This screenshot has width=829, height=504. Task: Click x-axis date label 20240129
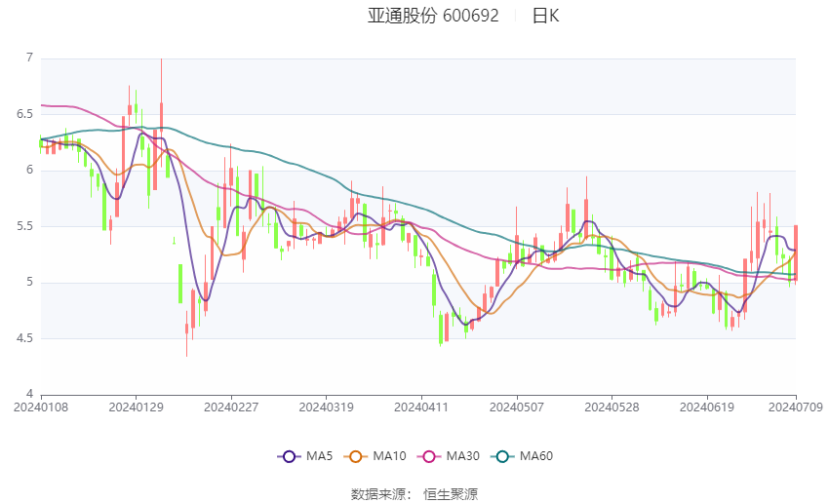click(x=136, y=407)
